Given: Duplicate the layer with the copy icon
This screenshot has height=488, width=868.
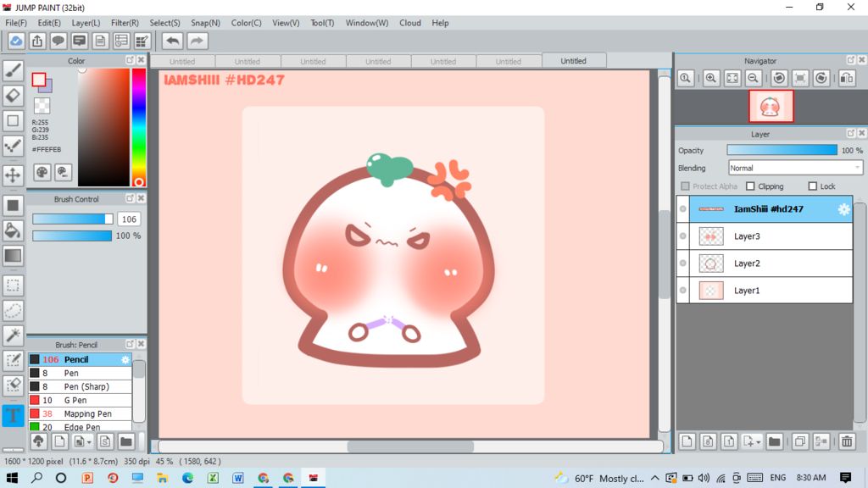Looking at the screenshot, I should pyautogui.click(x=800, y=441).
